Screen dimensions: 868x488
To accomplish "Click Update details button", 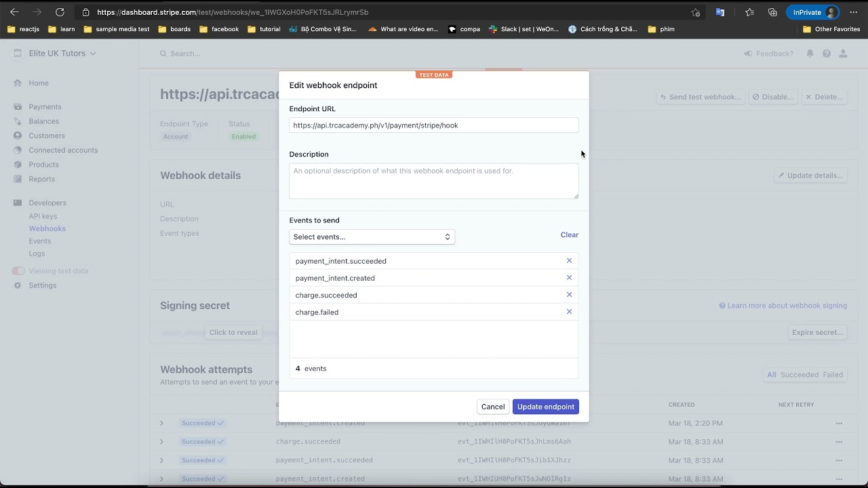I will pyautogui.click(x=811, y=176).
